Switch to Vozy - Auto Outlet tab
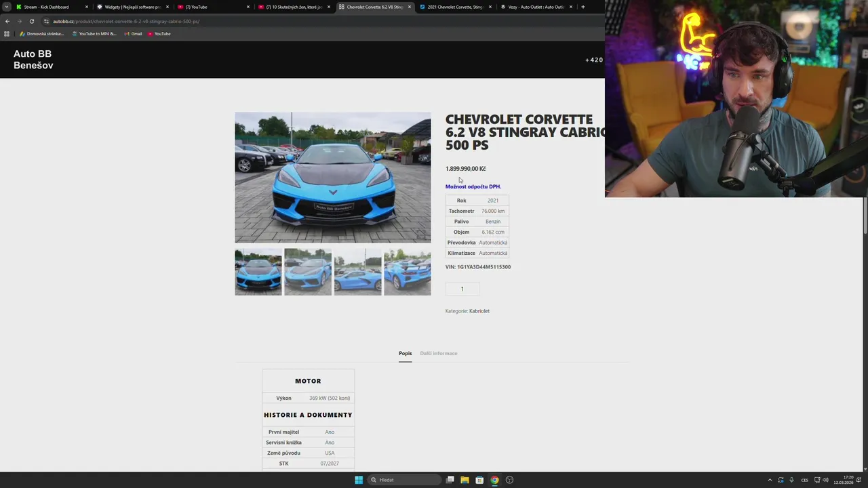The height and width of the screenshot is (488, 868). 536,7
